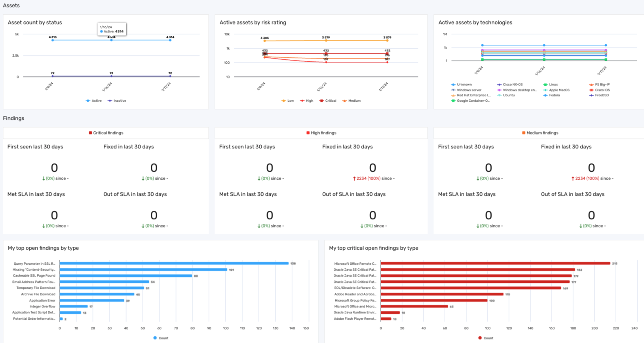Viewport: 644px width, 343px height.
Task: Toggle the Medium risk rating legend entry
Action: coord(351,101)
